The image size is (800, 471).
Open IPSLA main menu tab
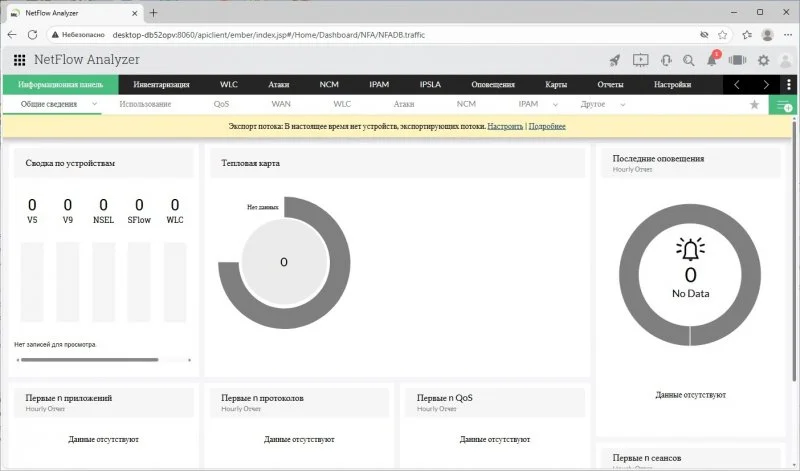430,85
